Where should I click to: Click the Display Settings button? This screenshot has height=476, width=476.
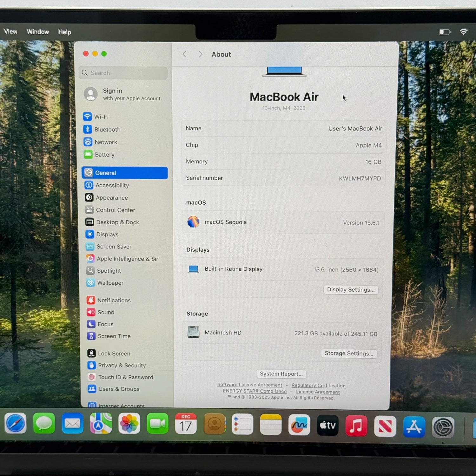[350, 290]
